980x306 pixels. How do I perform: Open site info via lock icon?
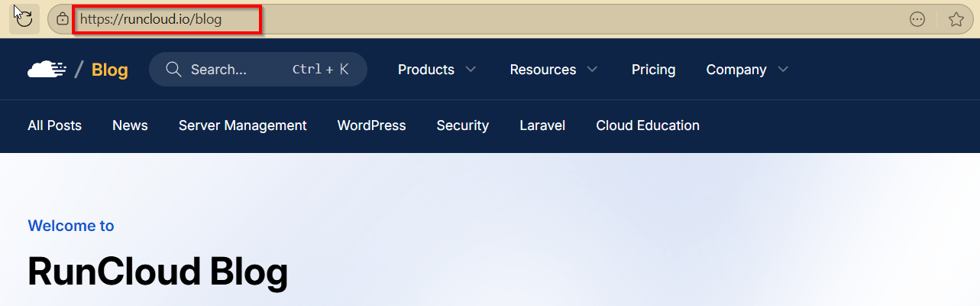(63, 19)
